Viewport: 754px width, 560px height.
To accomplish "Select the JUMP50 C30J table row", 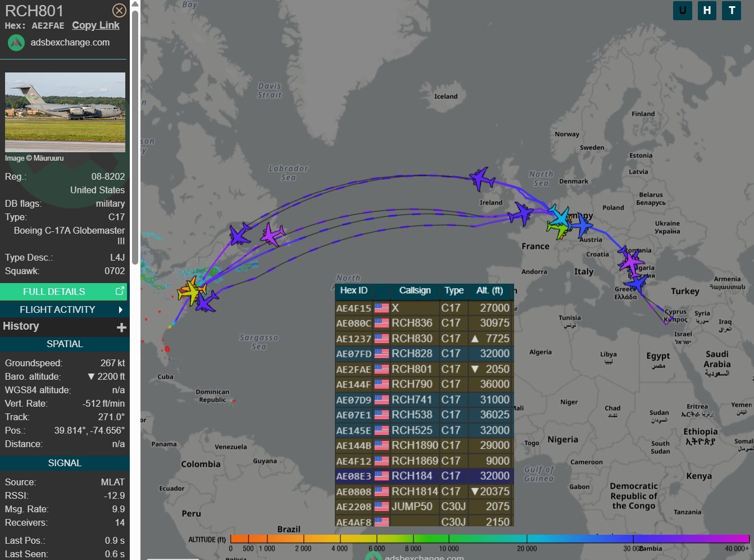I will click(x=424, y=507).
